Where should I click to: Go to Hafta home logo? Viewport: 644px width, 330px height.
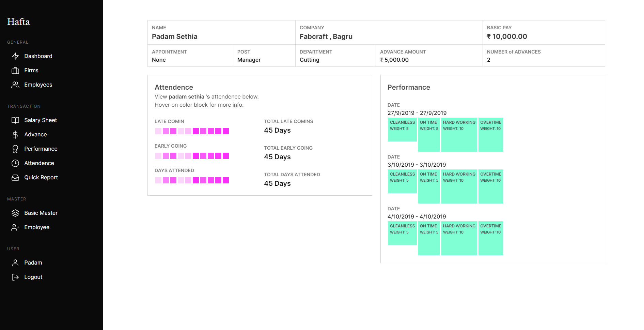tap(19, 22)
